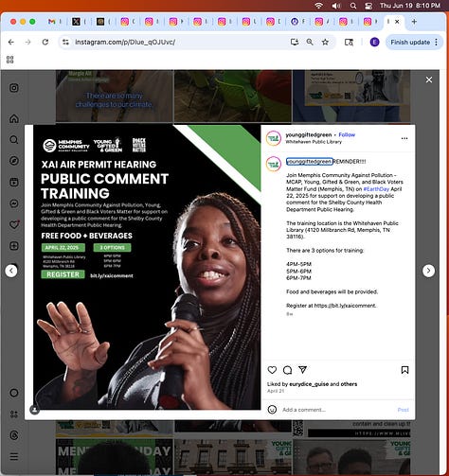
Task: Open Chrome side panel search icon
Action: click(349, 42)
